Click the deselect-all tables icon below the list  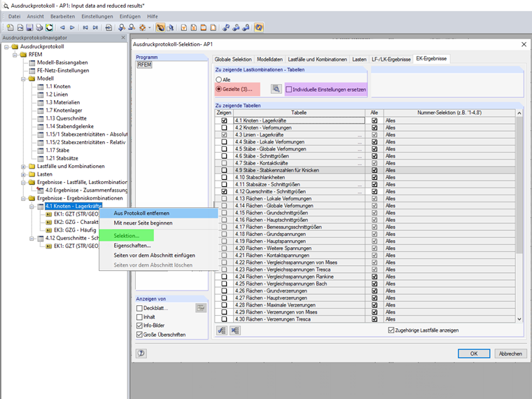coord(235,330)
